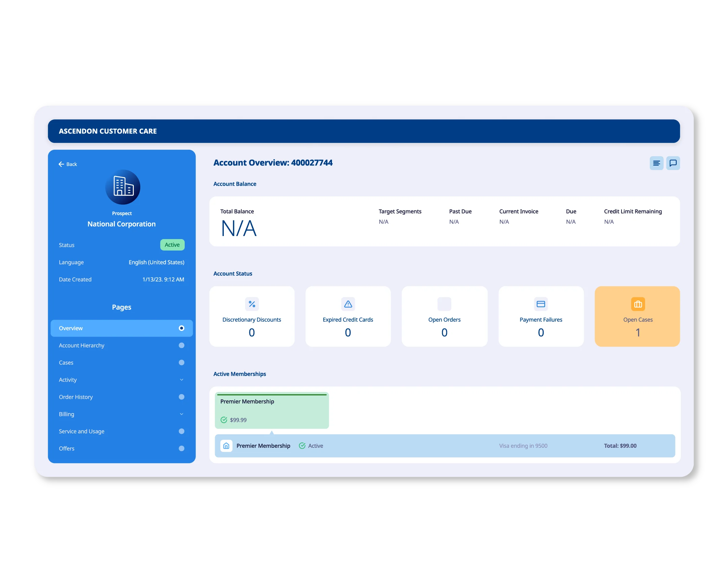Open the notes icon near Account Overview
Screen dimensions: 728x583
[657, 163]
